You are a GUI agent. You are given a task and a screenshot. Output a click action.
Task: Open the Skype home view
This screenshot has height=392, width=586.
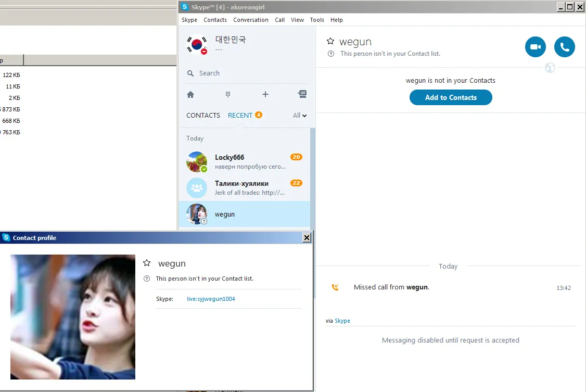pyautogui.click(x=190, y=95)
